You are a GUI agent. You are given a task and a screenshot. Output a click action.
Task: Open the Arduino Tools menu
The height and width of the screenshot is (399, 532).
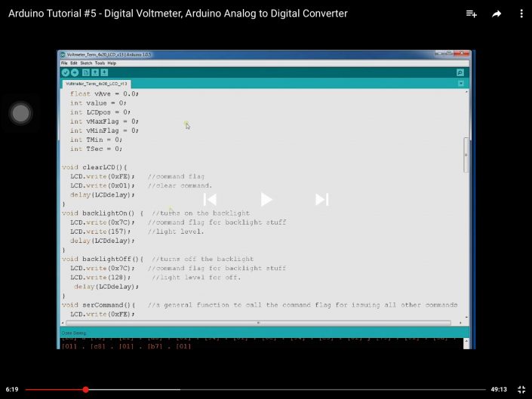pos(100,63)
